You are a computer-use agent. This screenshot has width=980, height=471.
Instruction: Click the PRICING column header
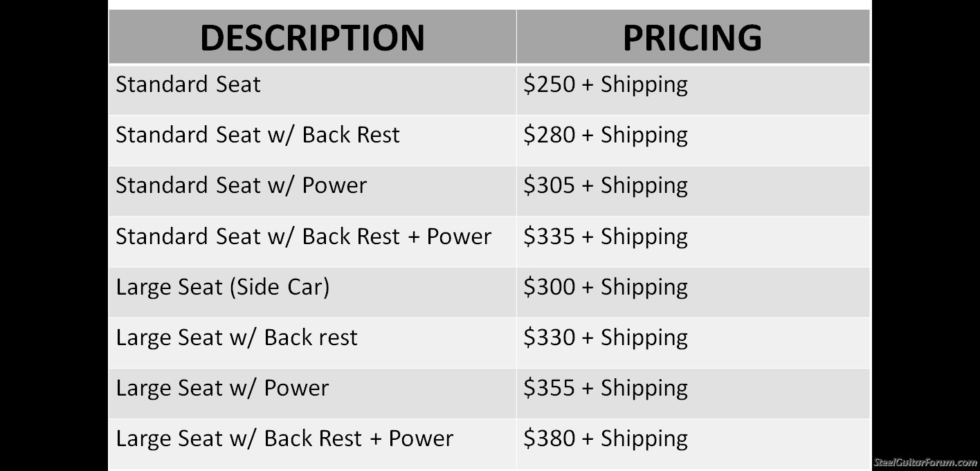(692, 37)
